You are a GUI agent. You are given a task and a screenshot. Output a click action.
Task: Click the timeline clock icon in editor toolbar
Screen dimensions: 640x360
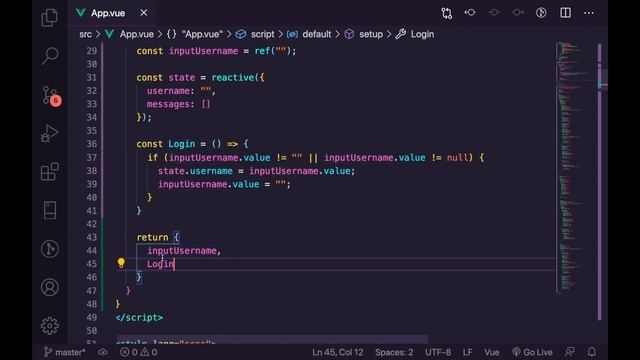point(541,13)
